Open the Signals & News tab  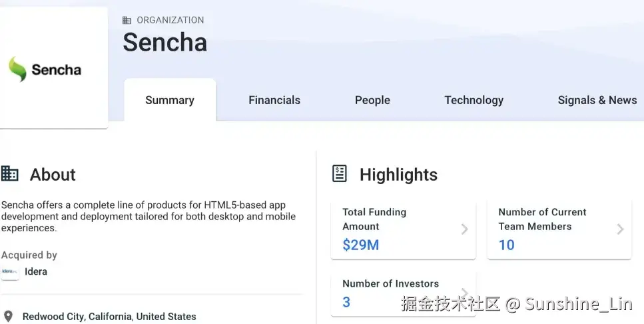(x=597, y=100)
